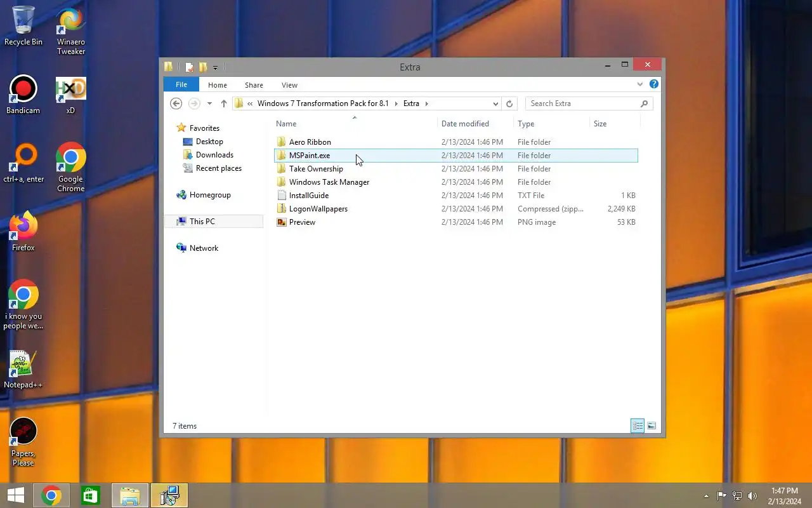Select Desktop under Favorites
812x508 pixels.
click(209, 142)
